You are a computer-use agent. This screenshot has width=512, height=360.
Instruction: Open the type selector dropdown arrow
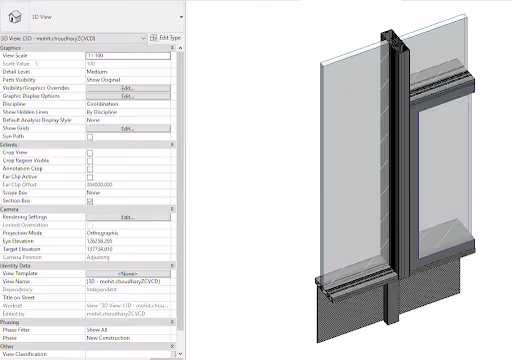click(181, 17)
